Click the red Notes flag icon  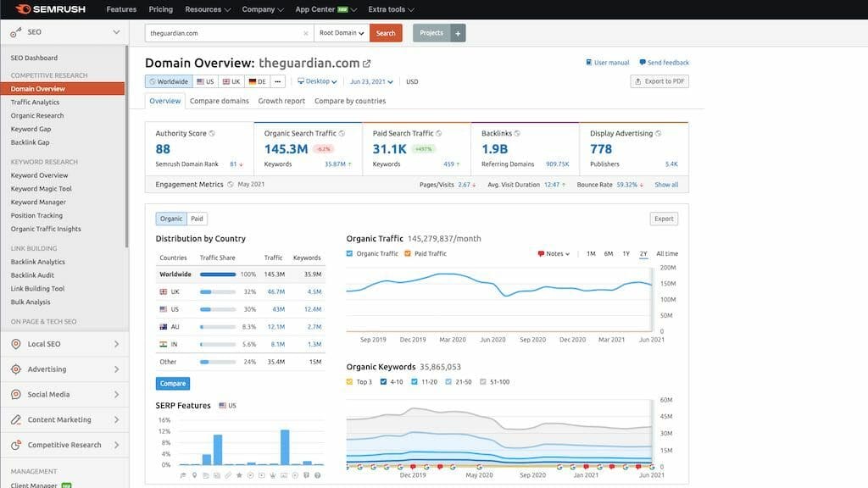pyautogui.click(x=541, y=254)
